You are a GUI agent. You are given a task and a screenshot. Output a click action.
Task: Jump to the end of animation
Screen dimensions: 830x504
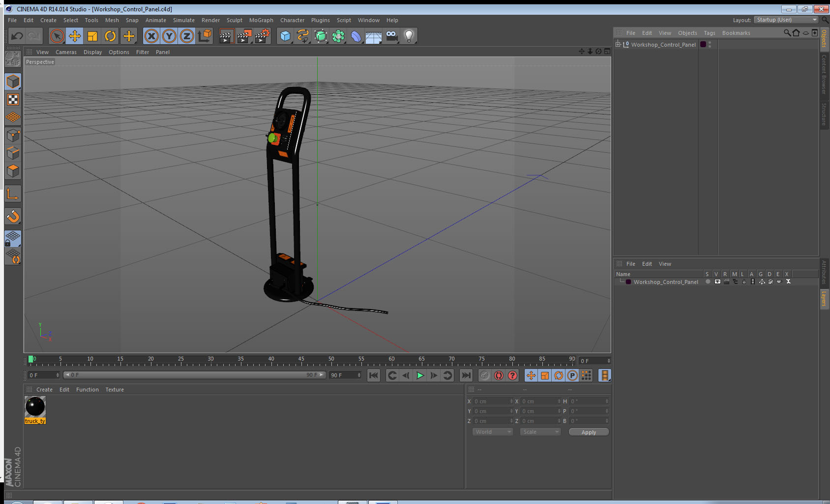[x=466, y=375]
